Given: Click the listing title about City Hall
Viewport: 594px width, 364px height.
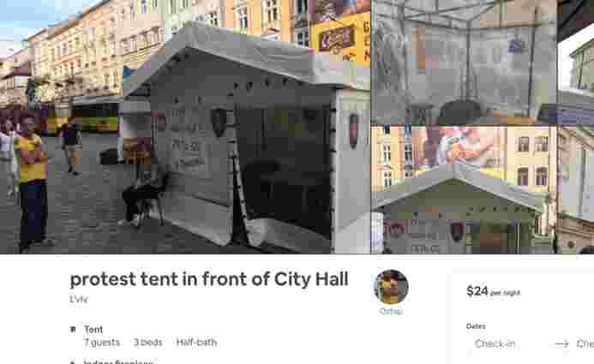Looking at the screenshot, I should coord(209,279).
